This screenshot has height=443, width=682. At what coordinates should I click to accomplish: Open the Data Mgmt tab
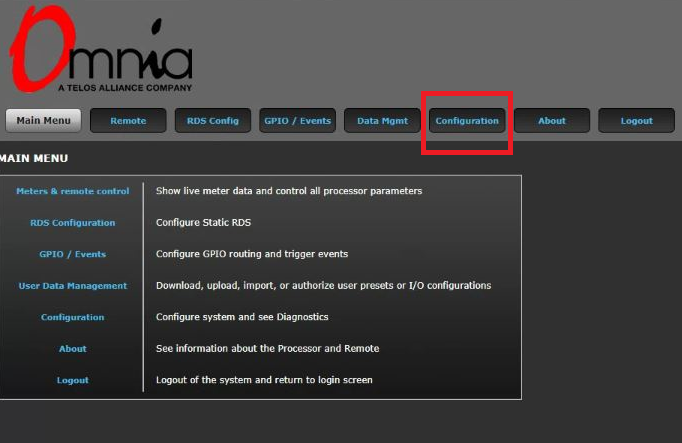click(382, 120)
